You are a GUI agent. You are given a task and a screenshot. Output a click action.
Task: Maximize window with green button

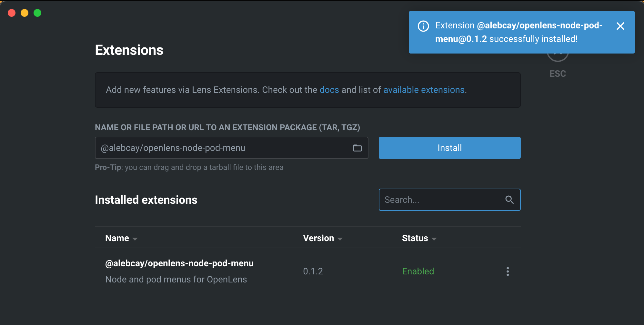tap(37, 13)
